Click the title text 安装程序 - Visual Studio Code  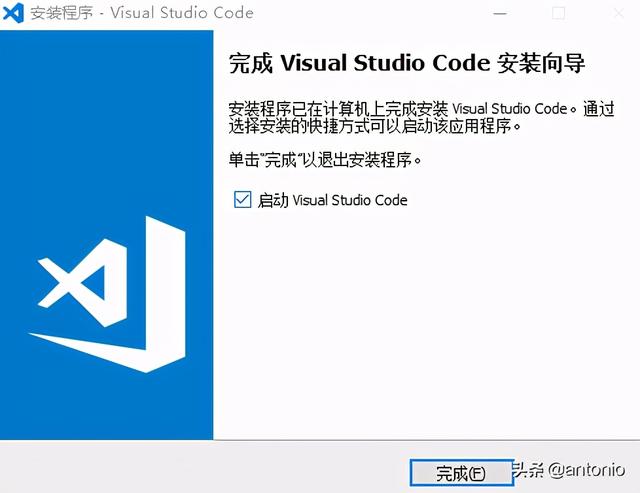click(142, 13)
